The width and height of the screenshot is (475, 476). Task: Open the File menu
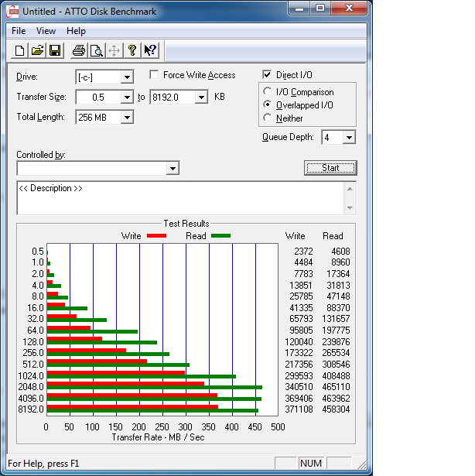coord(19,31)
